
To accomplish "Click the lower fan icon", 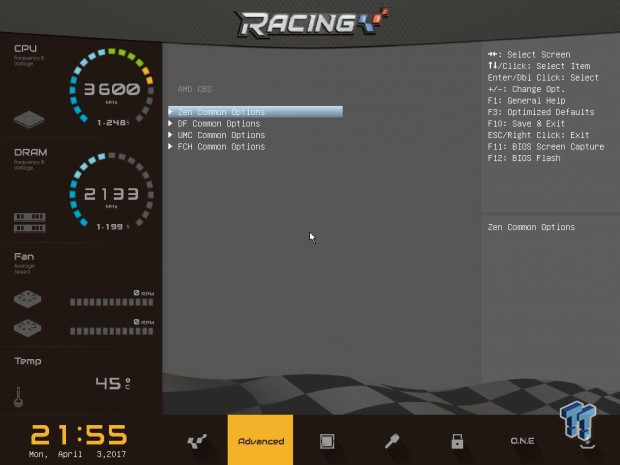I will (x=28, y=328).
